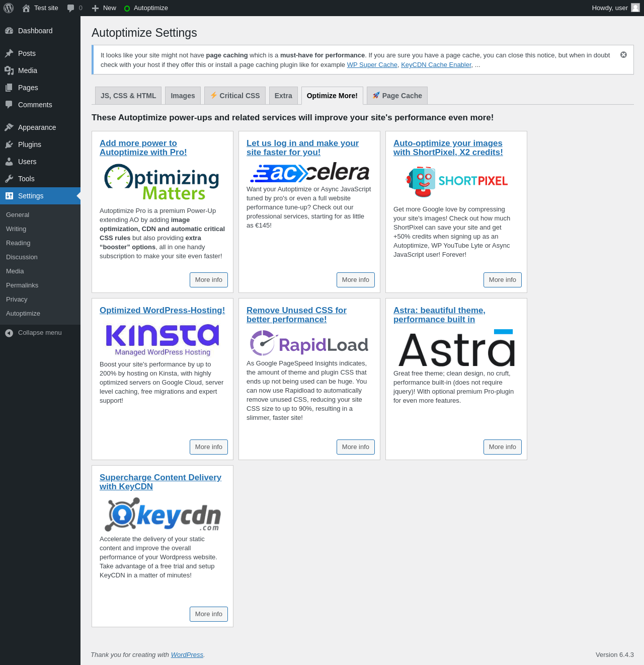The width and height of the screenshot is (644, 665).
Task: Click More info on the Accelera card
Action: [356, 280]
